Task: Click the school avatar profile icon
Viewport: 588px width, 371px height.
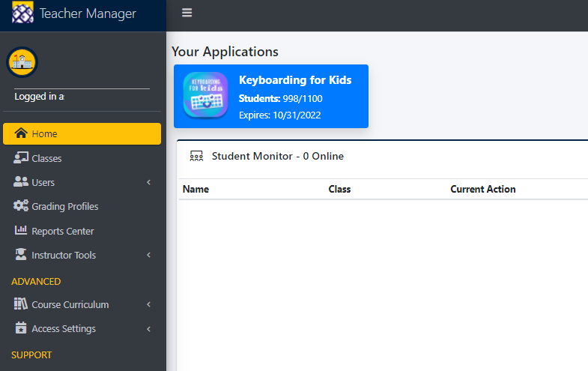Action: tap(22, 62)
